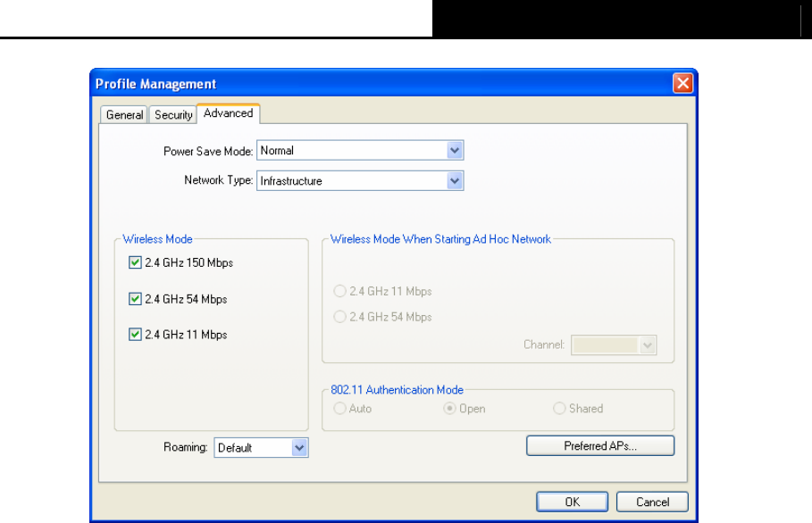Switch to the General tab
812x523 pixels.
pos(124,115)
